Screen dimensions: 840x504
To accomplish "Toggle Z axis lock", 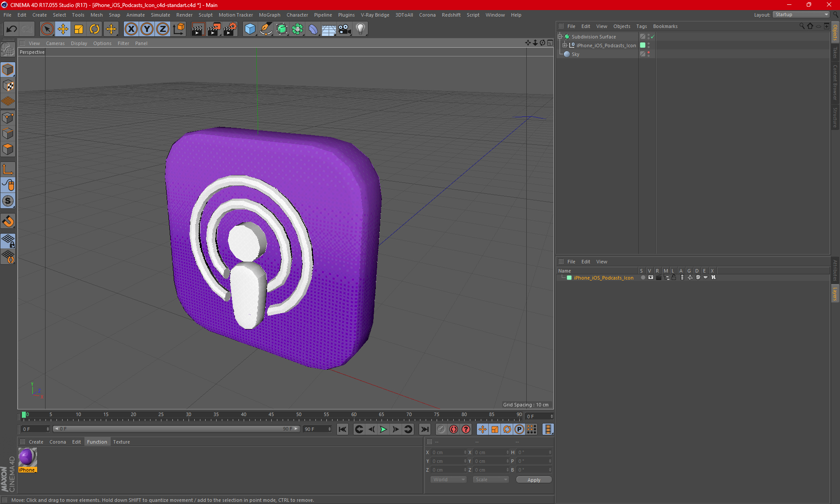I will (163, 29).
